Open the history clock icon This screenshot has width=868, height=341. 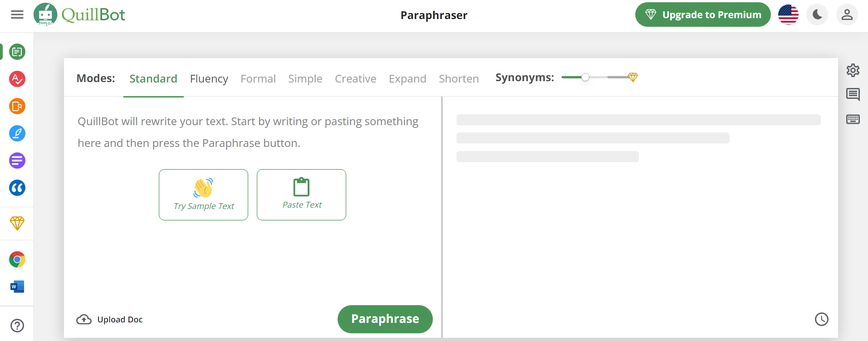click(822, 319)
